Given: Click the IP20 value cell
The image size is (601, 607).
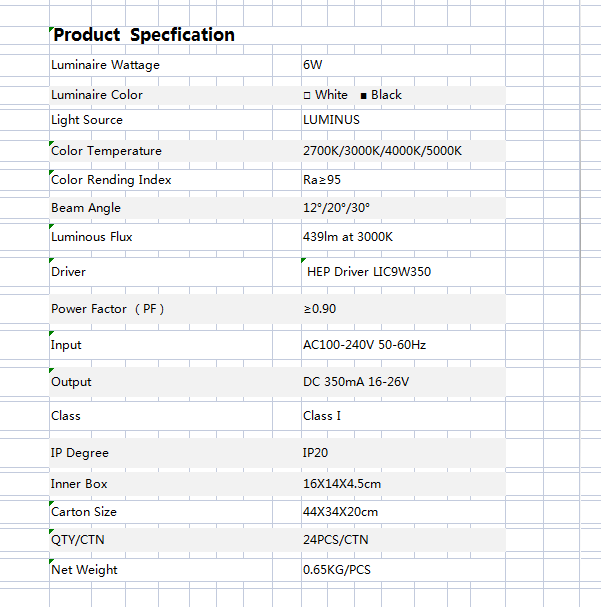Looking at the screenshot, I should [x=317, y=453].
